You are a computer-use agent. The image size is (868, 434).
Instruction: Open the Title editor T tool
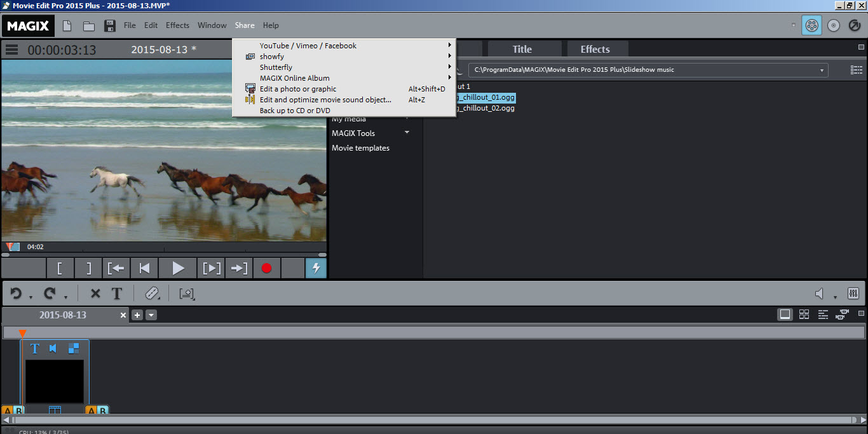coord(117,294)
